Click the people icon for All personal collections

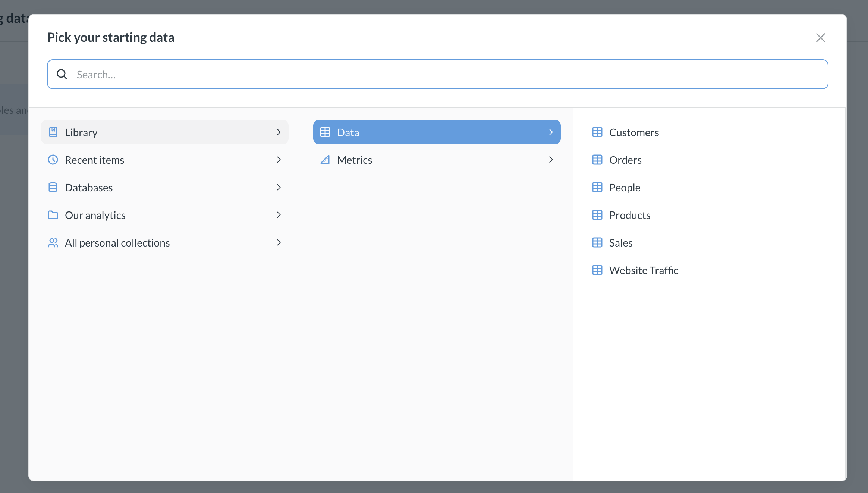(x=53, y=242)
